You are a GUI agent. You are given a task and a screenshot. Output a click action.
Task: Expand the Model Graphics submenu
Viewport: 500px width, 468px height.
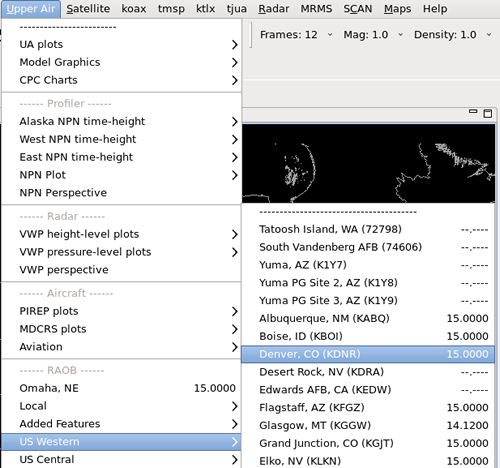click(x=121, y=62)
